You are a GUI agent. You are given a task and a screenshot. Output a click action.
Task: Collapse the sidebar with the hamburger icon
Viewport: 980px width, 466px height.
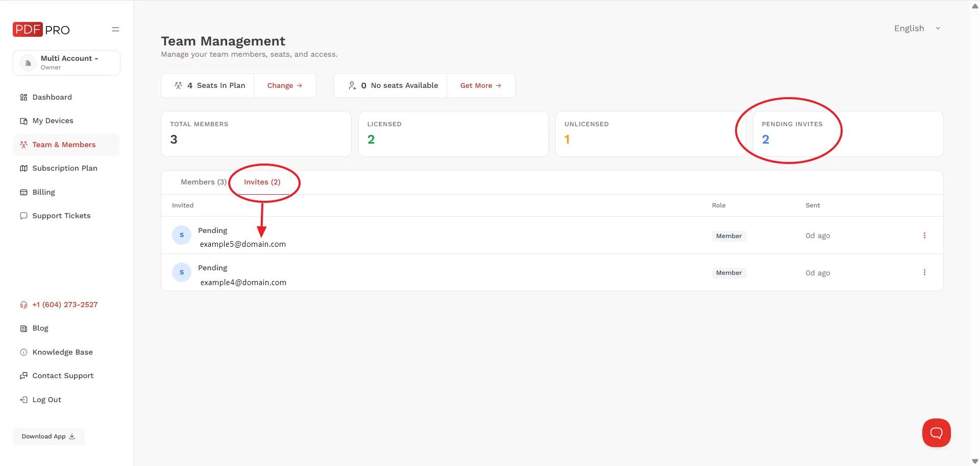[115, 30]
